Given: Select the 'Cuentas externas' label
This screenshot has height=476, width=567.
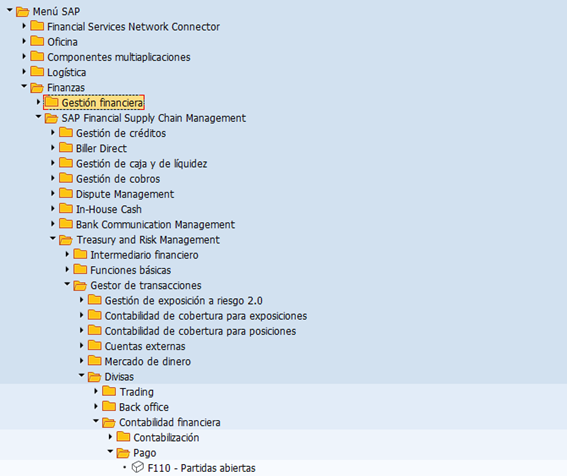Looking at the screenshot, I should pyautogui.click(x=145, y=346).
